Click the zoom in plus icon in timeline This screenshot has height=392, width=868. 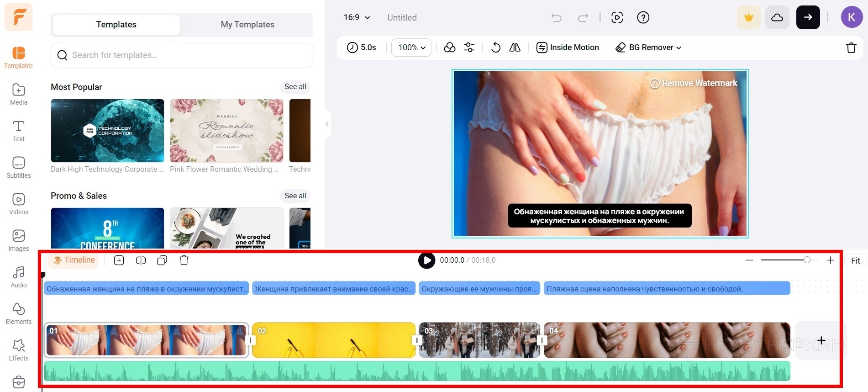[x=830, y=260]
